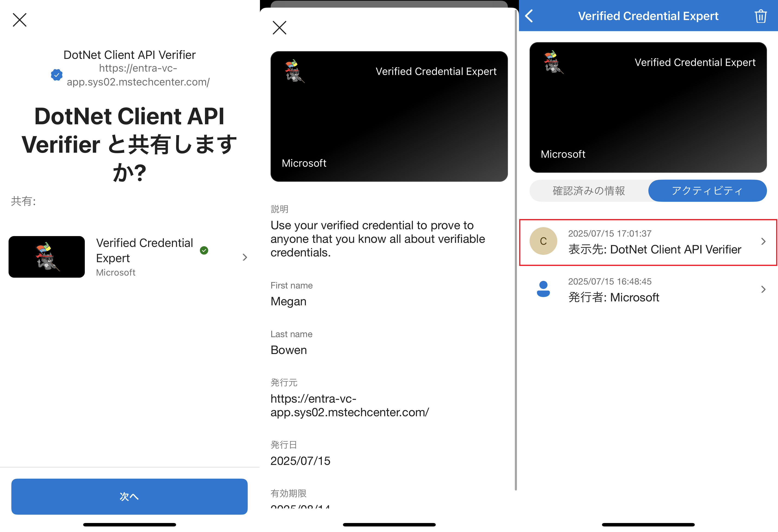The width and height of the screenshot is (778, 532).
Task: Close the share request screen
Action: (x=19, y=20)
